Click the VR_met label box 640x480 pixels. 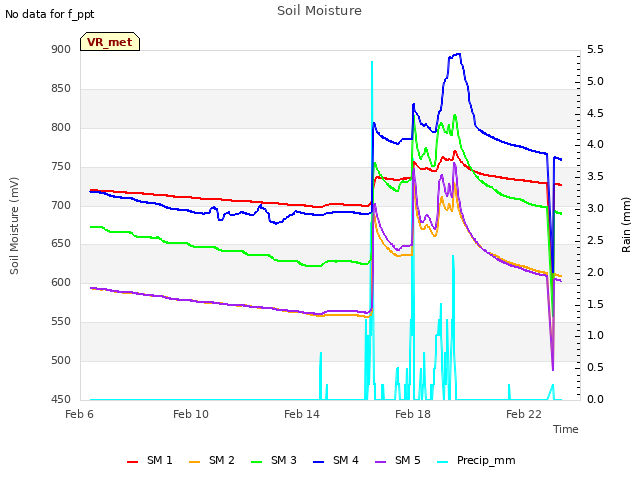click(x=110, y=42)
